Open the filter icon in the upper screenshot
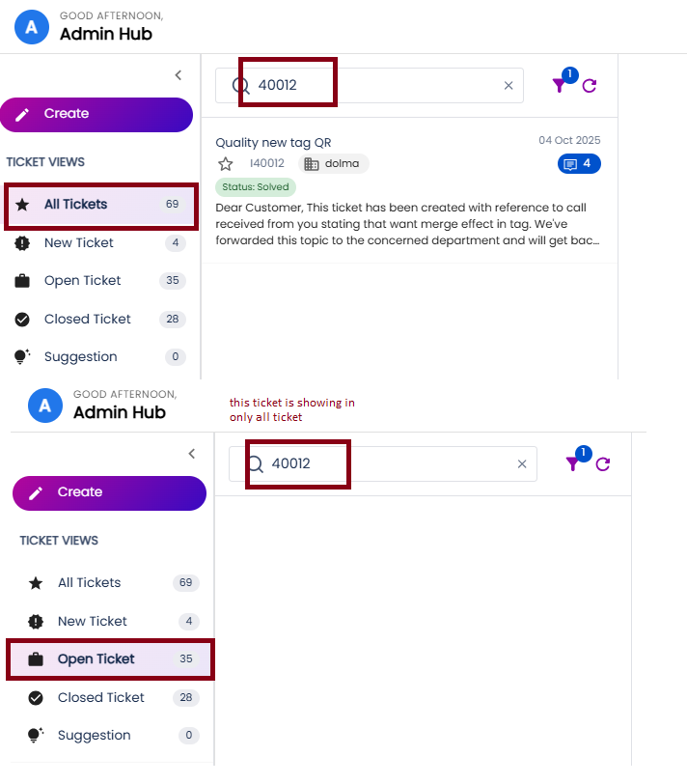 560,86
